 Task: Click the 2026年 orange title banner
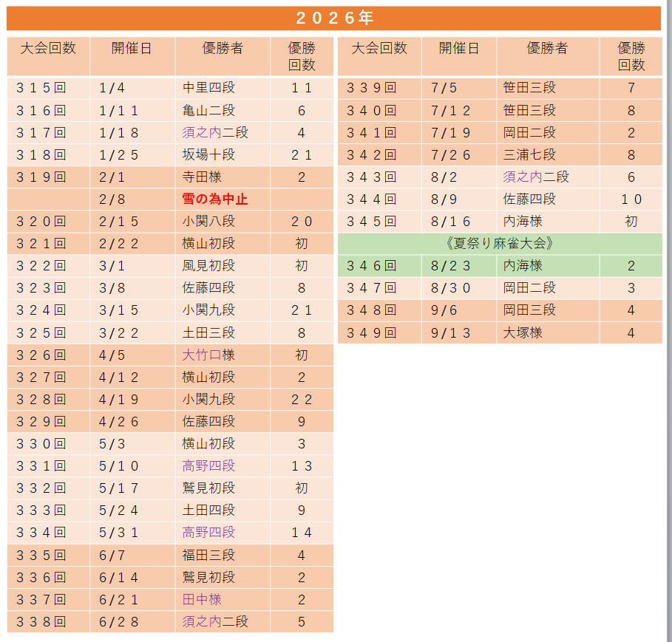pos(334,18)
